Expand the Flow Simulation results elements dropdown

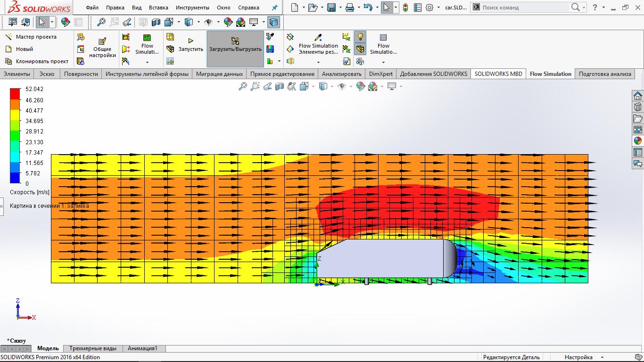[318, 62]
